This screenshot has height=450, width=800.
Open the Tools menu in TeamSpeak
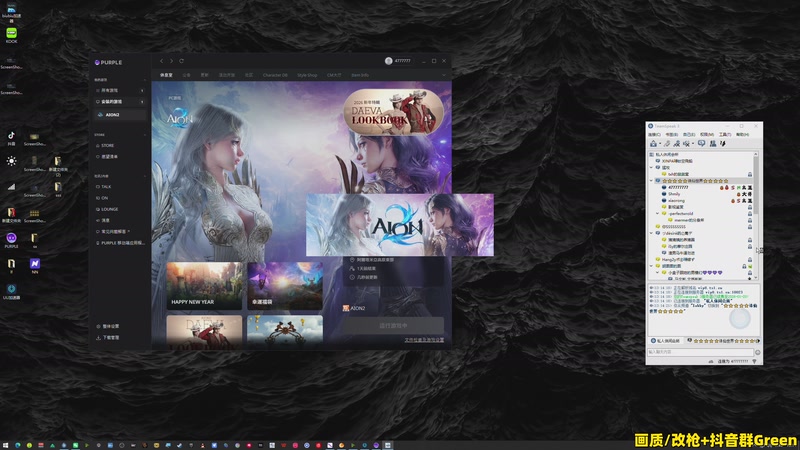coord(725,135)
